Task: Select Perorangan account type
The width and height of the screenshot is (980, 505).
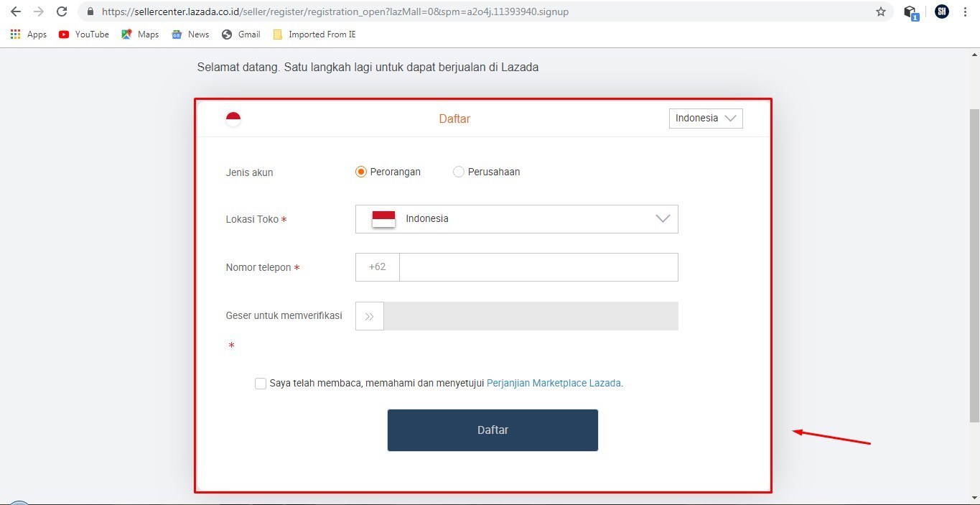Action: tap(361, 172)
